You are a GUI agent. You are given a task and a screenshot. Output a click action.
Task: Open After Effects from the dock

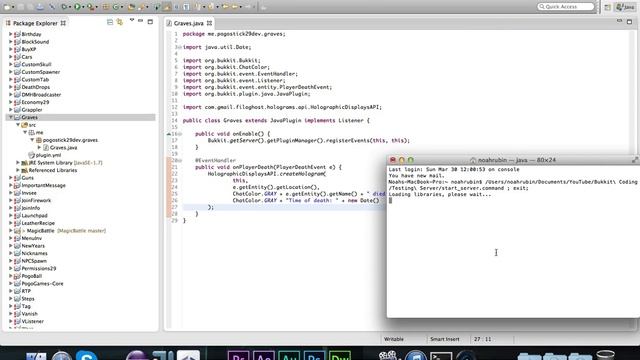pyautogui.click(x=264, y=356)
